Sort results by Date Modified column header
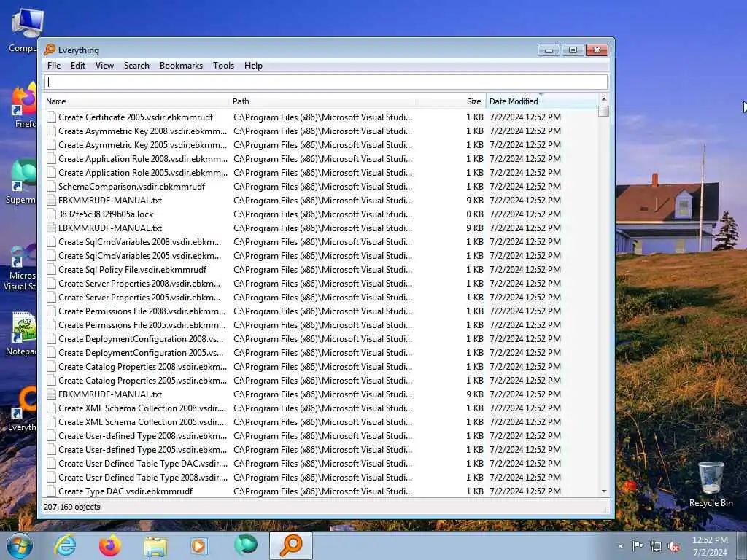This screenshot has height=560, width=747. 541,101
